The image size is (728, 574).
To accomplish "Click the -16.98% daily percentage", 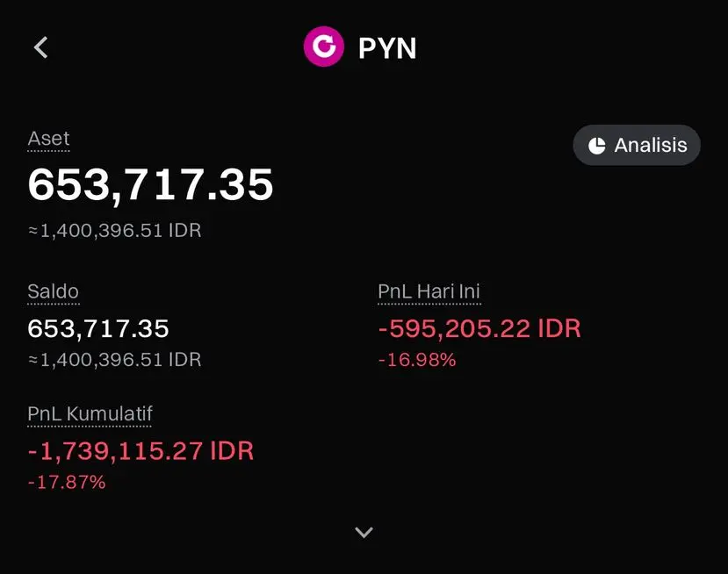I will tap(417, 360).
